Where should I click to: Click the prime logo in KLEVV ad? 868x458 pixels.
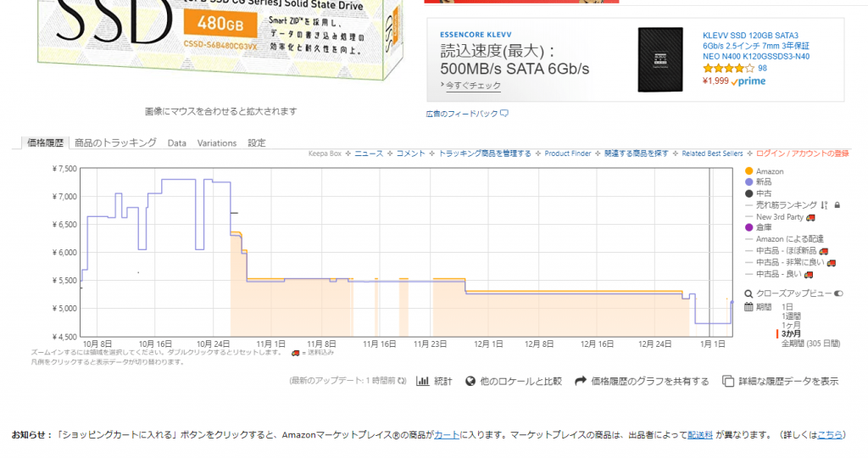coord(748,81)
